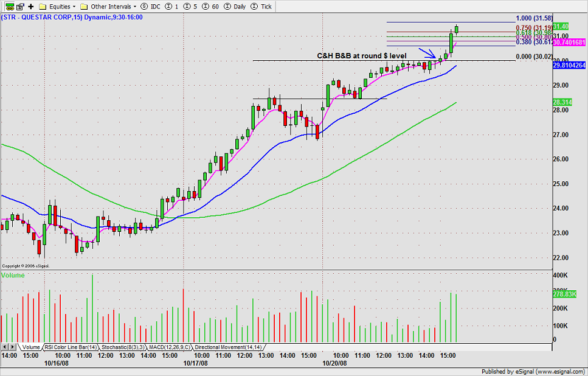Switch to the 60-minute interval button
This screenshot has height=376, width=588.
[210, 6]
